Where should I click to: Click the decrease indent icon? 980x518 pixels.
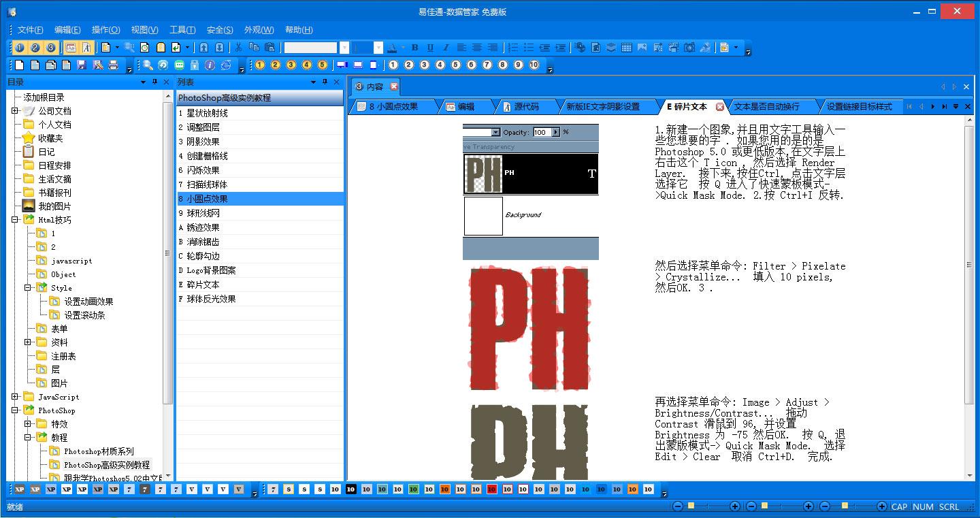coord(545,48)
